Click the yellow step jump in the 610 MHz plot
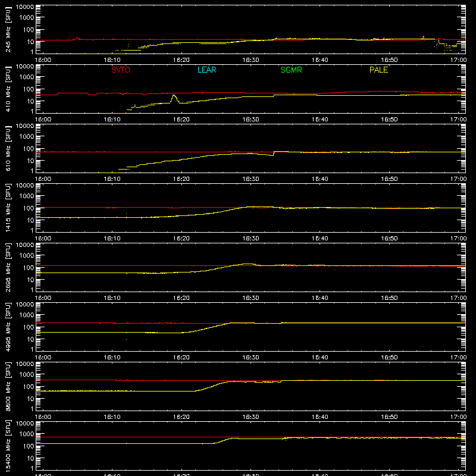This screenshot has height=476, width=476. click(274, 154)
